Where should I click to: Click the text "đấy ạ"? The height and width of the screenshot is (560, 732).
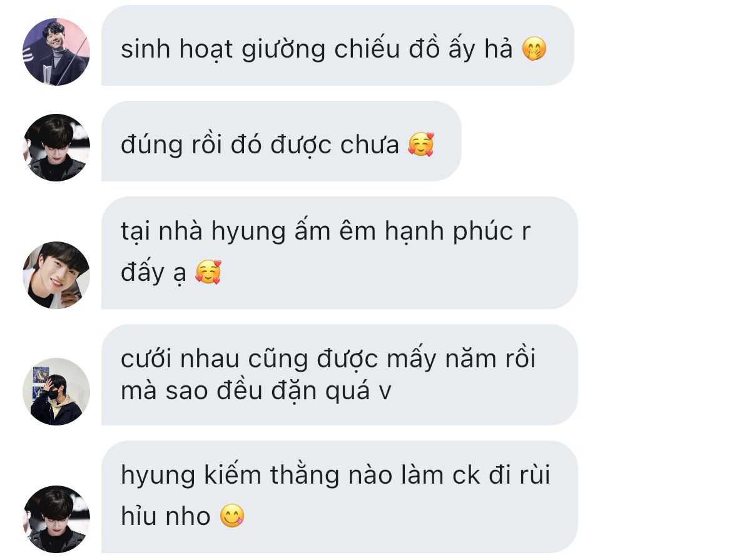tap(153, 273)
